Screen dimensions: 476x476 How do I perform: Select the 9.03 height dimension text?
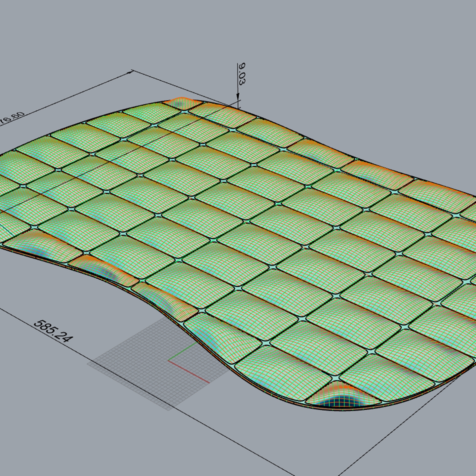click(x=242, y=74)
